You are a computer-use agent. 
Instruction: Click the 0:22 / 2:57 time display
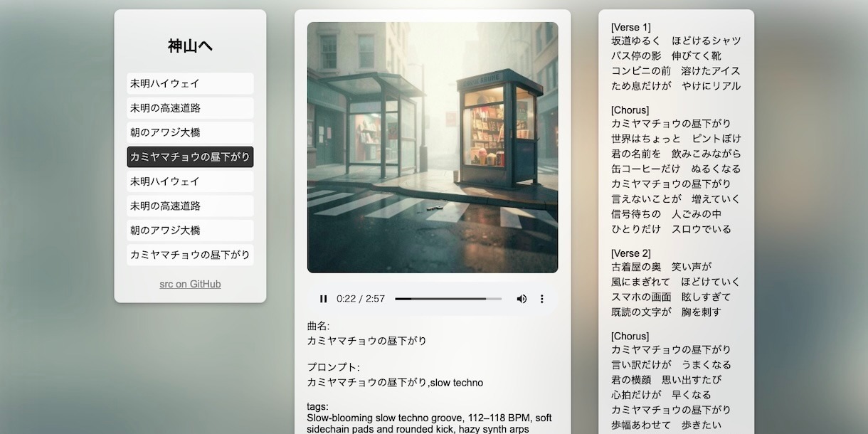coord(361,299)
